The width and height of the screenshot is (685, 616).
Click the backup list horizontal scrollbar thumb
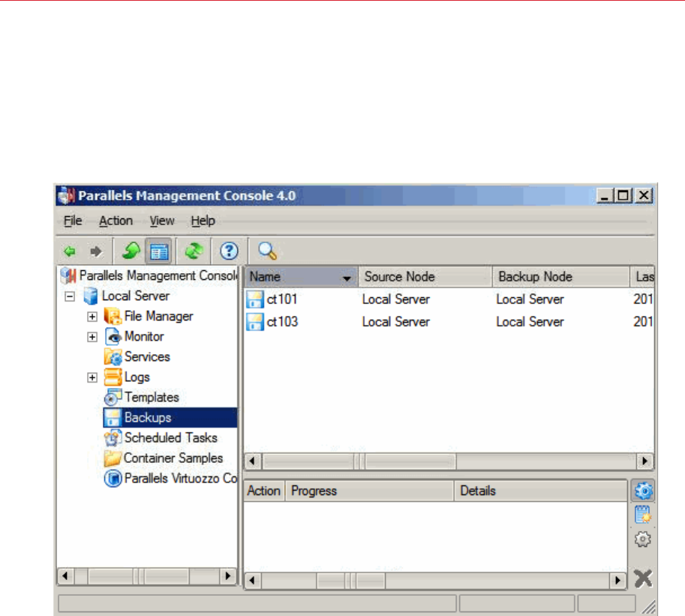click(359, 461)
